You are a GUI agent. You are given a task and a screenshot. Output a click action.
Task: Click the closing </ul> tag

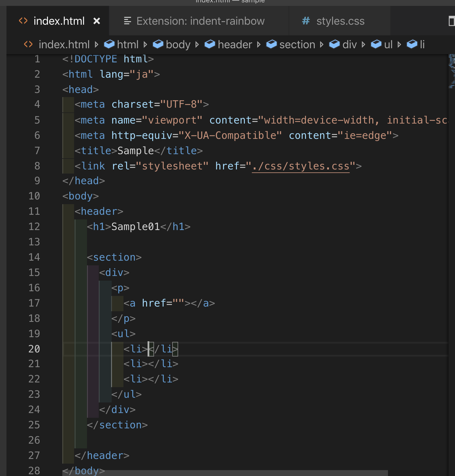[126, 394]
